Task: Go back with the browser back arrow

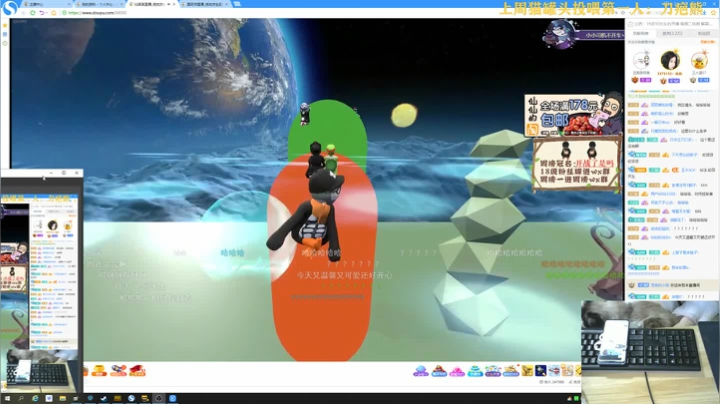Action: pyautogui.click(x=23, y=13)
